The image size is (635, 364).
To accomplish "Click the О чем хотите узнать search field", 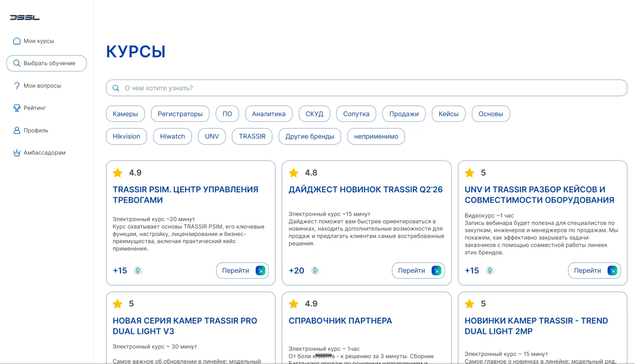I will pyautogui.click(x=366, y=88).
